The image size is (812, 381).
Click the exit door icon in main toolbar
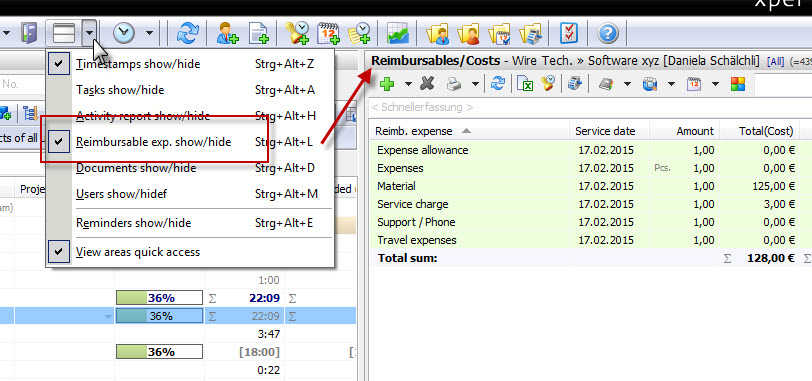click(x=29, y=34)
